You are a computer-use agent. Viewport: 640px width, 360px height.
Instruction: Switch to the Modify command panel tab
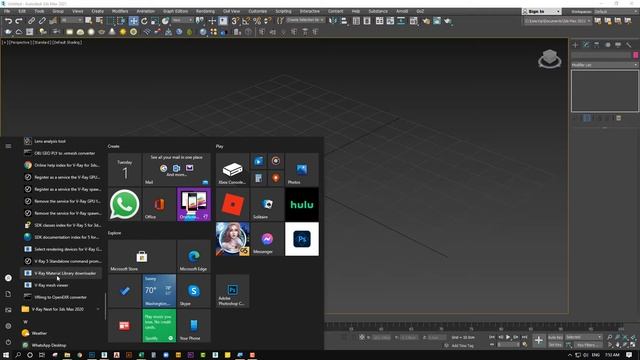click(586, 45)
